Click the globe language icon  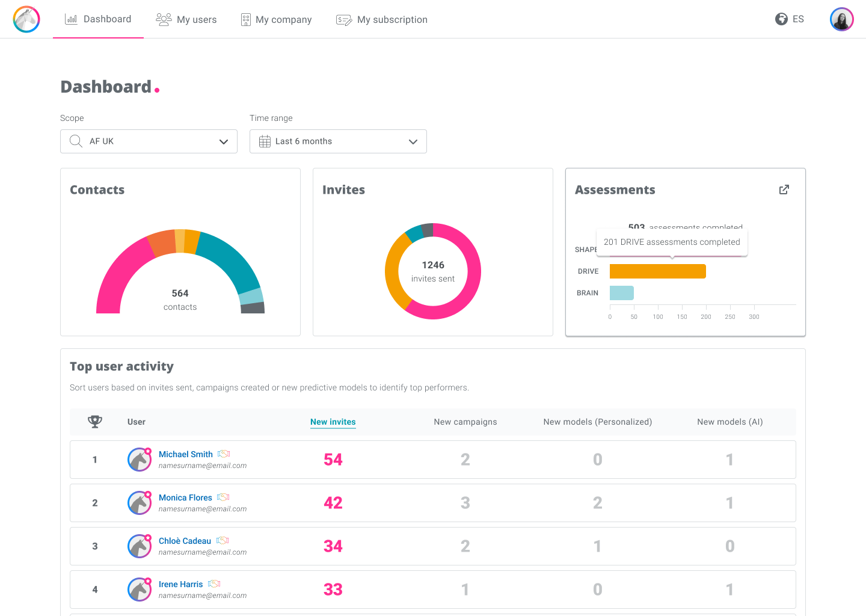point(781,19)
